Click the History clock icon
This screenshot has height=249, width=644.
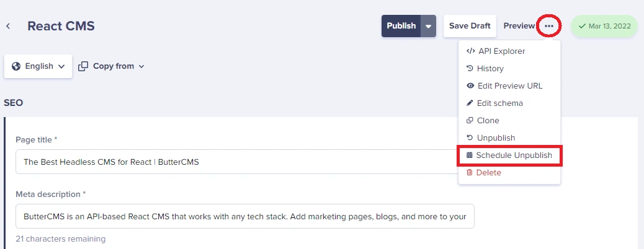click(470, 69)
